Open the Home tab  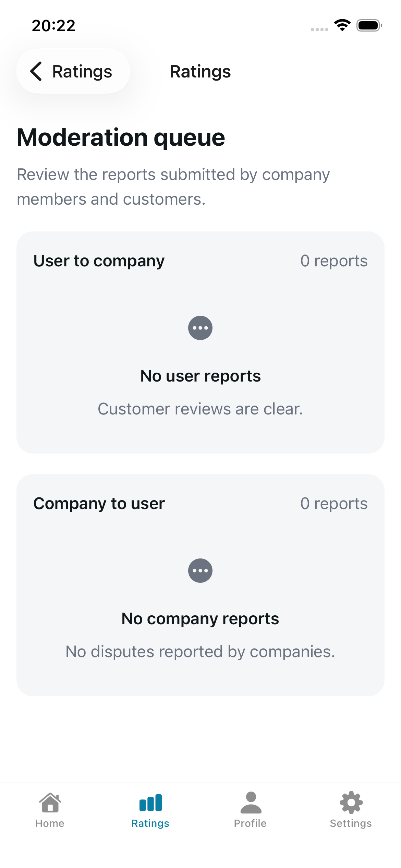(x=50, y=810)
